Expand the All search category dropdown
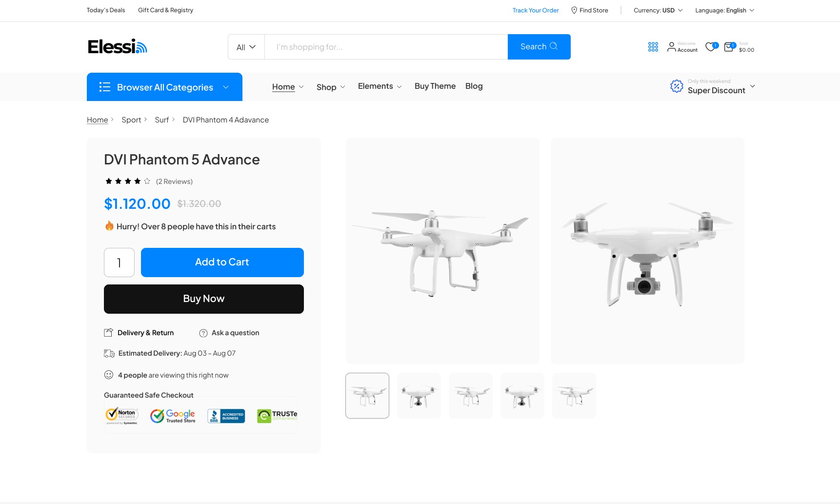Screen dimensions: 840x504 (246, 47)
